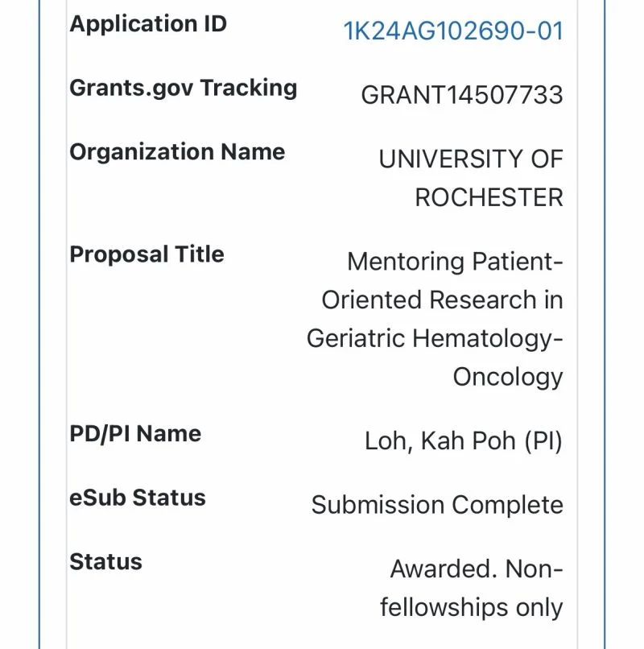Viewport: 644px width, 649px height.
Task: Click the Proposal Title label
Action: pyautogui.click(x=147, y=254)
